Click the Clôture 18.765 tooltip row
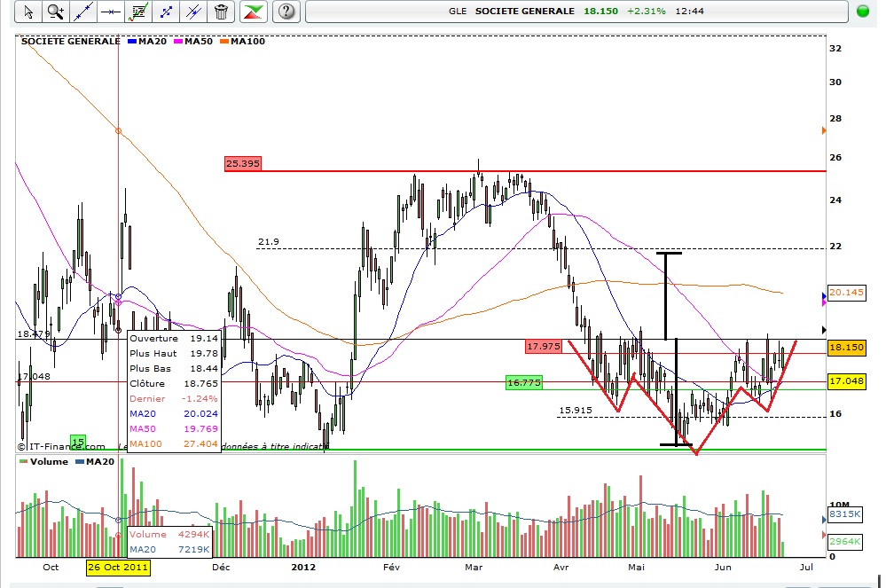This screenshot has width=886, height=588. 174,383
